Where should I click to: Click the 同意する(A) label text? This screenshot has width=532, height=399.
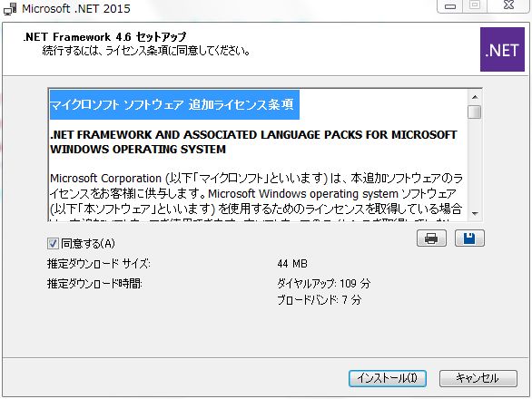tap(88, 243)
